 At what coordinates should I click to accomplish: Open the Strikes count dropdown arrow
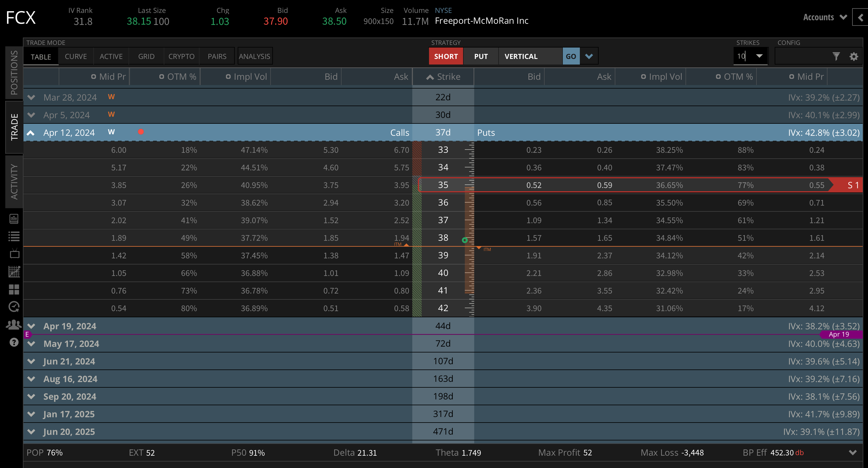click(759, 56)
